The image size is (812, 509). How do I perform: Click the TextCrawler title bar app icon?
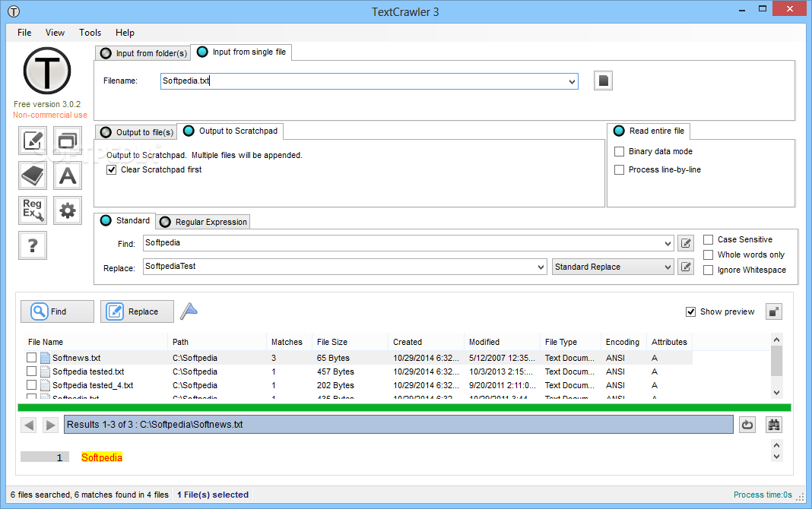click(14, 11)
